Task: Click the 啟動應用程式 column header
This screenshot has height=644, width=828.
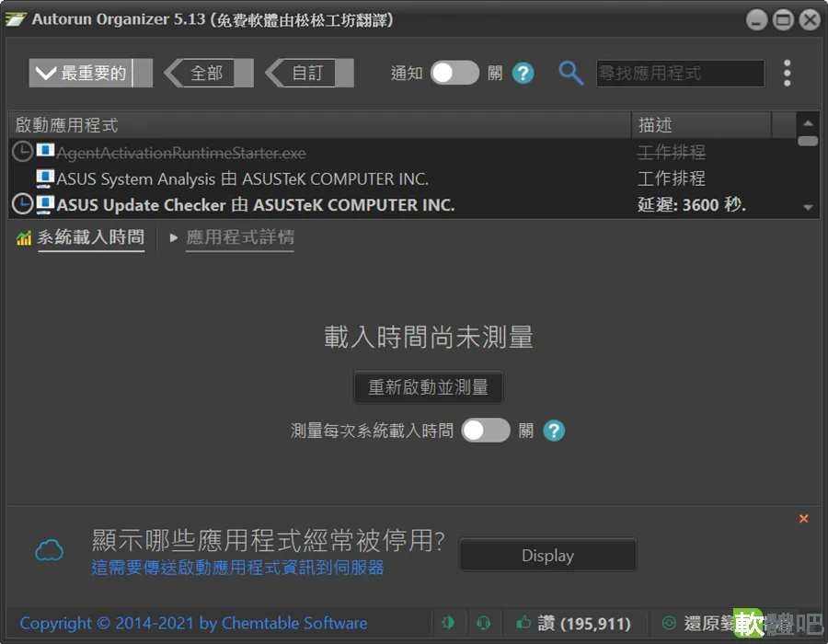Action: [320, 125]
